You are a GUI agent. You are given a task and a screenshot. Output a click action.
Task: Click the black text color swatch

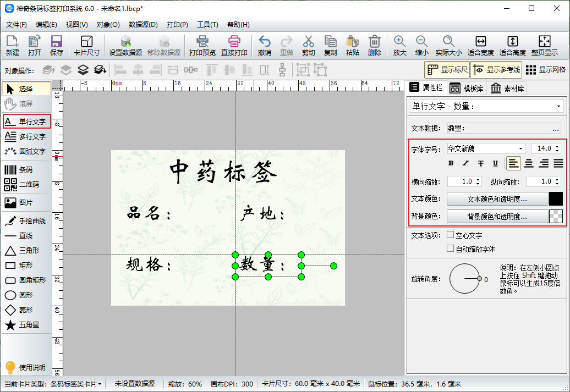click(x=556, y=198)
